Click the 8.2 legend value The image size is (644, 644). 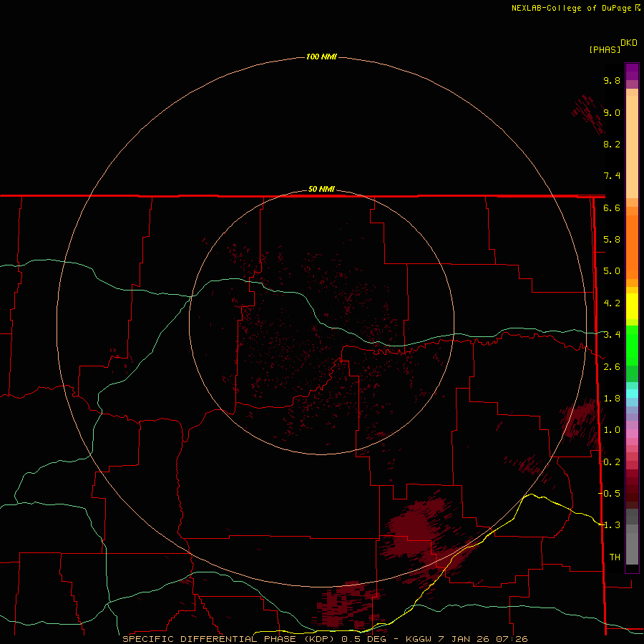click(612, 144)
